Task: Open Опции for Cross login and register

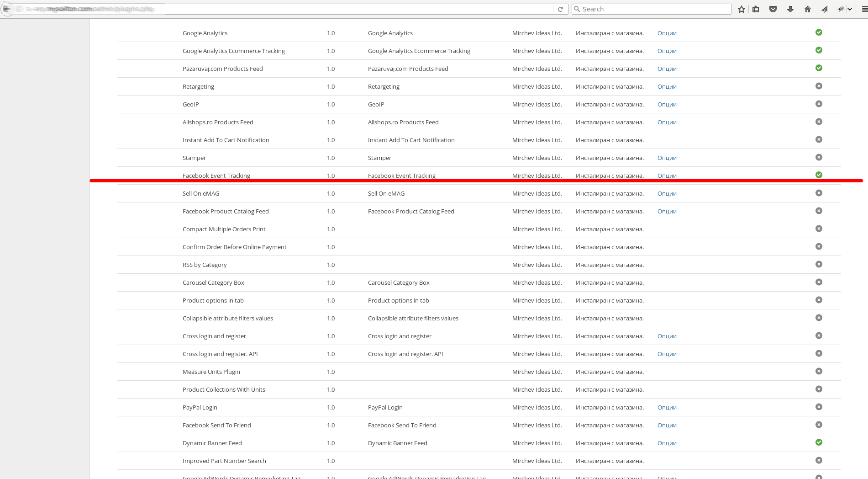Action: (667, 336)
